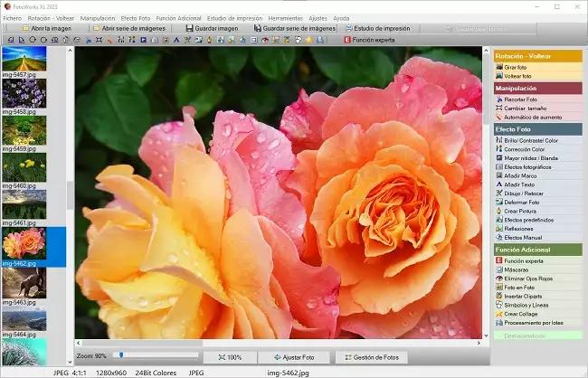Click the Ajustar Foto button

(x=294, y=357)
